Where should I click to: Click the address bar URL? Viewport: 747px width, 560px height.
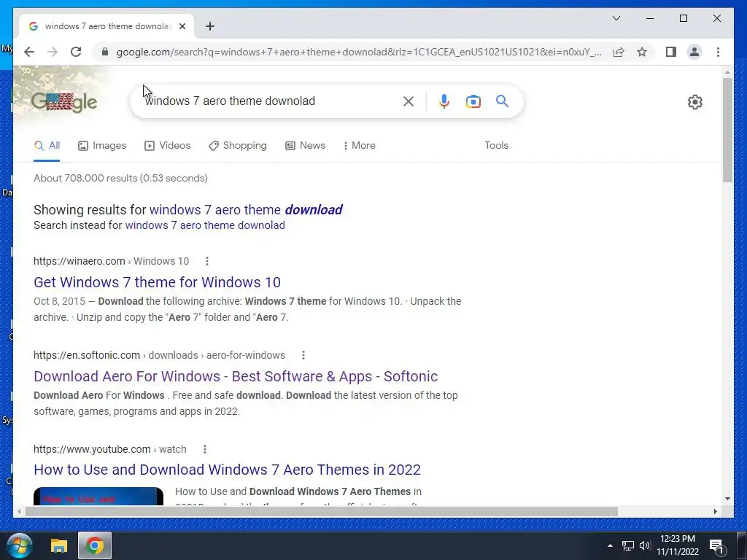click(x=359, y=52)
